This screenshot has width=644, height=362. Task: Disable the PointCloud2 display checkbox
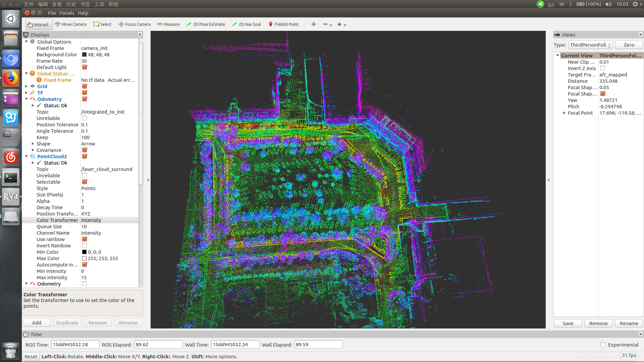point(85,157)
